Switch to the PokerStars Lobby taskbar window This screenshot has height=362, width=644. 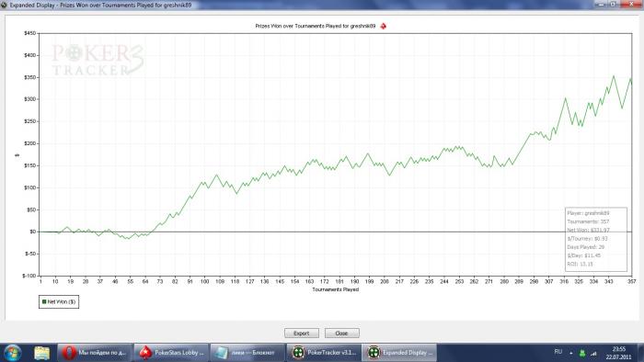[171, 353]
